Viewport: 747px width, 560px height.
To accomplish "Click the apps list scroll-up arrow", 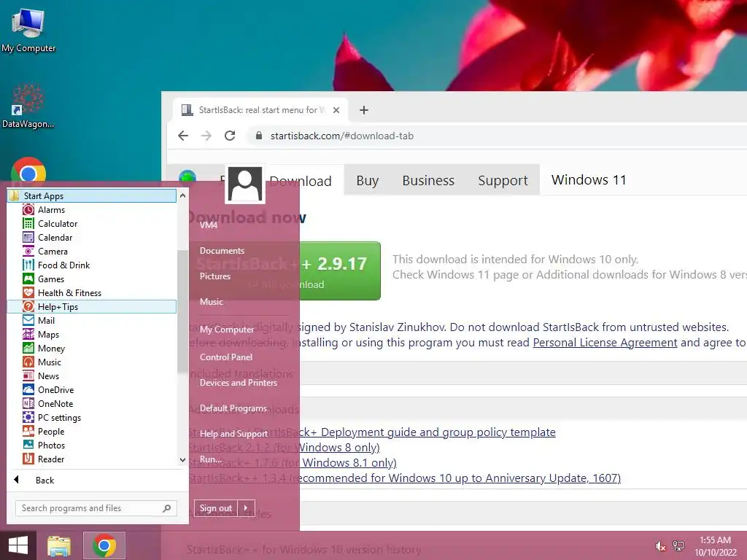I will coord(182,195).
